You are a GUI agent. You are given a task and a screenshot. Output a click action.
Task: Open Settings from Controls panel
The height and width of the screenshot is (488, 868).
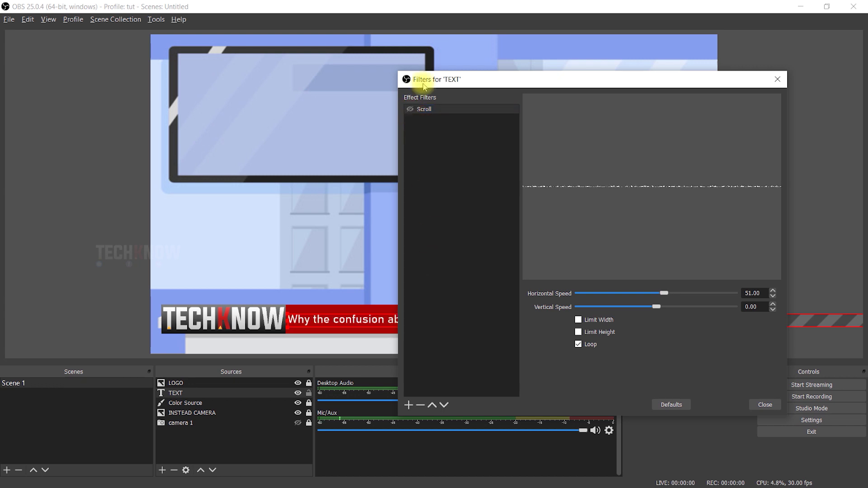click(812, 420)
